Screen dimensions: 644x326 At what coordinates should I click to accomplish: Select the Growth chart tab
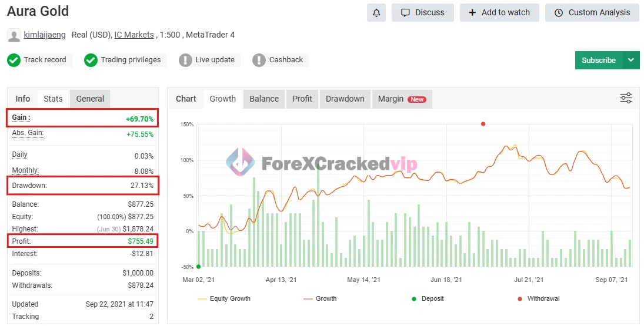(223, 99)
